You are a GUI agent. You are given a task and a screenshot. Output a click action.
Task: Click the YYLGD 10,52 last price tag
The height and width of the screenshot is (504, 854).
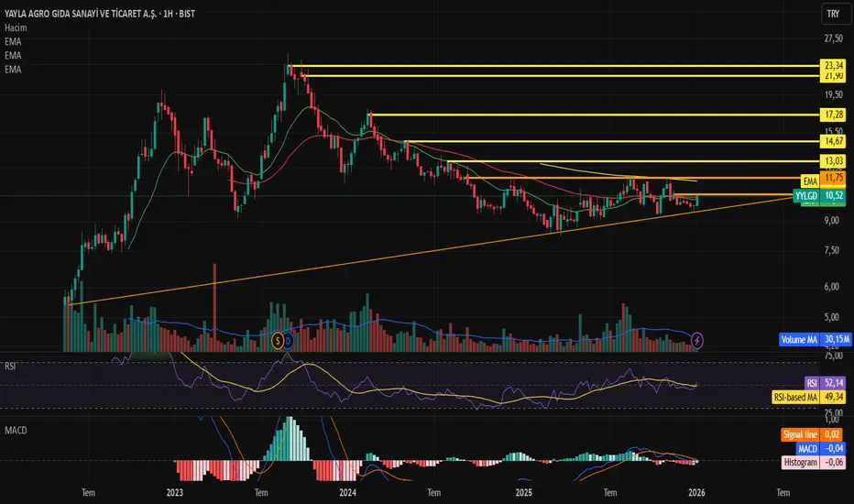820,195
